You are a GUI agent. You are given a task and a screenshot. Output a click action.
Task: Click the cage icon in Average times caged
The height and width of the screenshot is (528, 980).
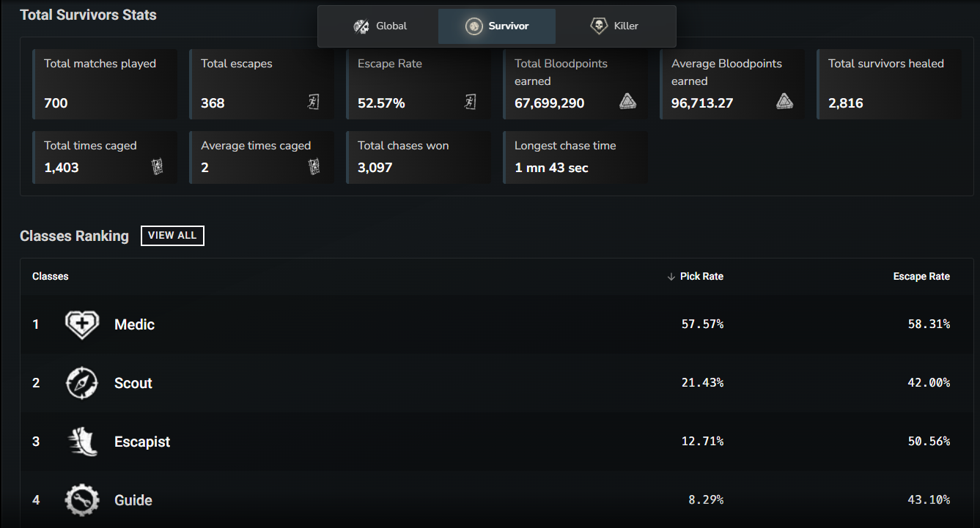[314, 167]
